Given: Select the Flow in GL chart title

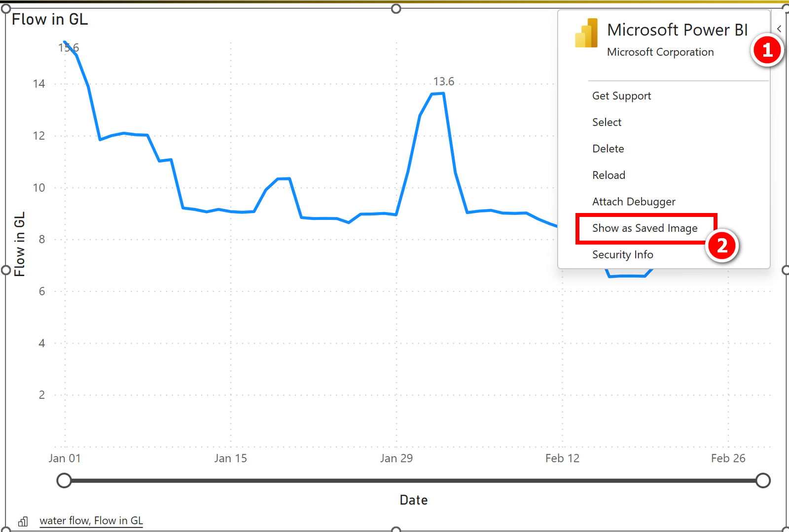Looking at the screenshot, I should [49, 20].
